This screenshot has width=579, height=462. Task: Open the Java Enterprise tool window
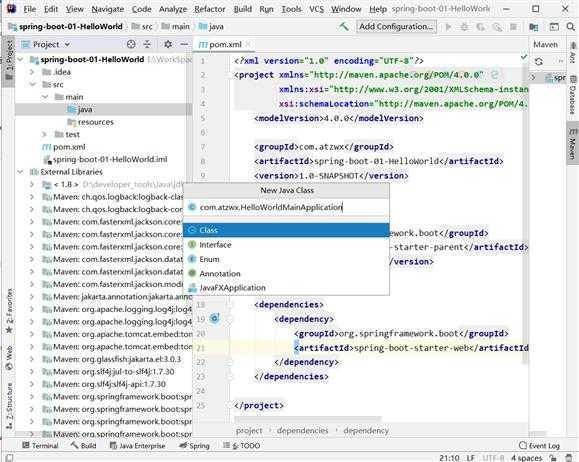point(137,446)
